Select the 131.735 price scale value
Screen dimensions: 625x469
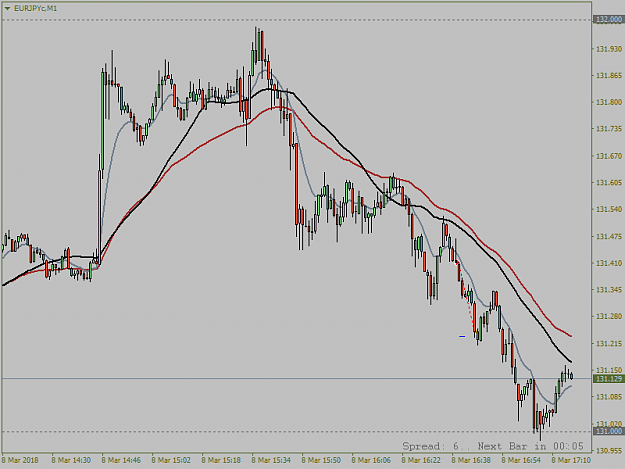(x=609, y=129)
